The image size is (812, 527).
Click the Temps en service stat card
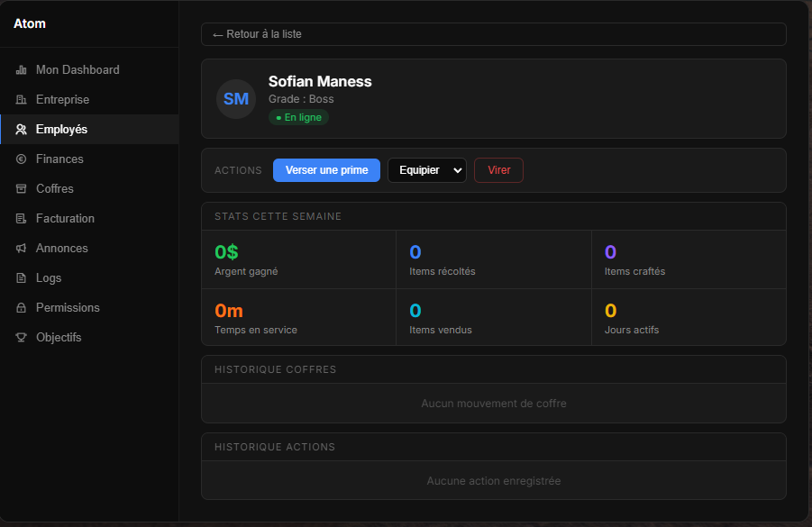coord(298,318)
